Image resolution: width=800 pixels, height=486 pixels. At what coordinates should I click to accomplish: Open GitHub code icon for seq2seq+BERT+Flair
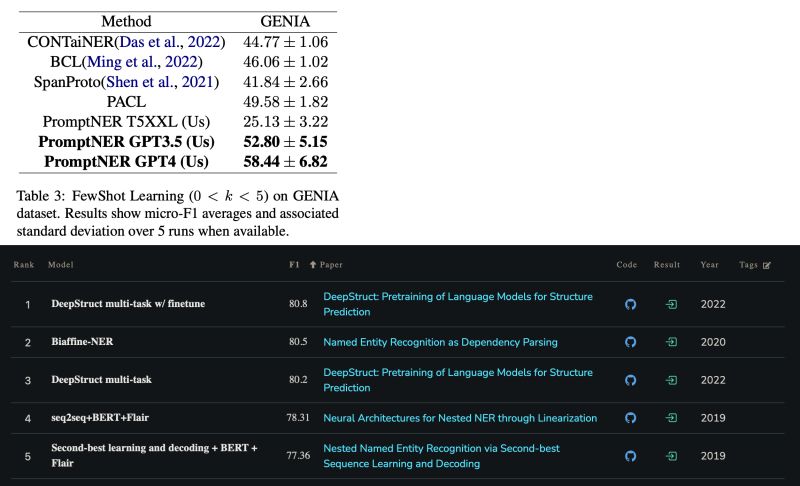click(630, 418)
